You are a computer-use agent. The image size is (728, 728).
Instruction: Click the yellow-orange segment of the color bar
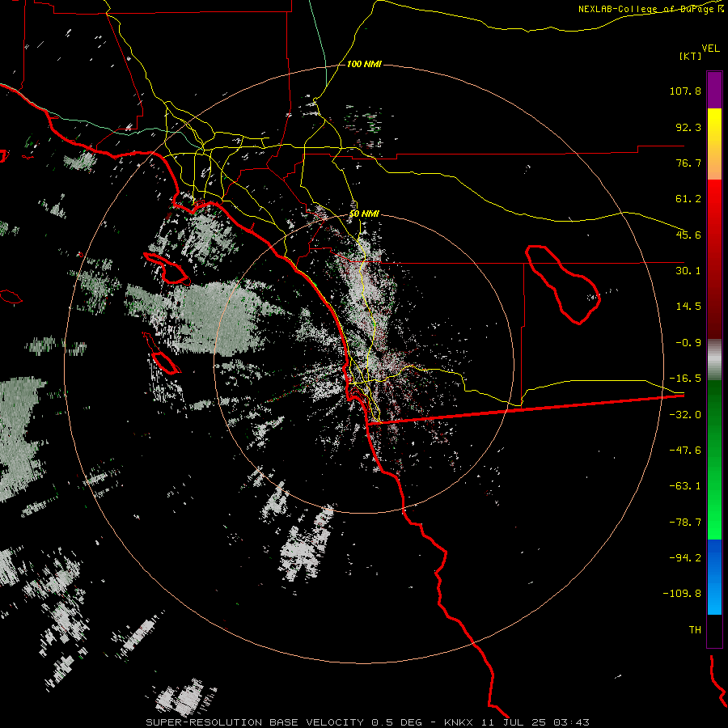coord(714,144)
